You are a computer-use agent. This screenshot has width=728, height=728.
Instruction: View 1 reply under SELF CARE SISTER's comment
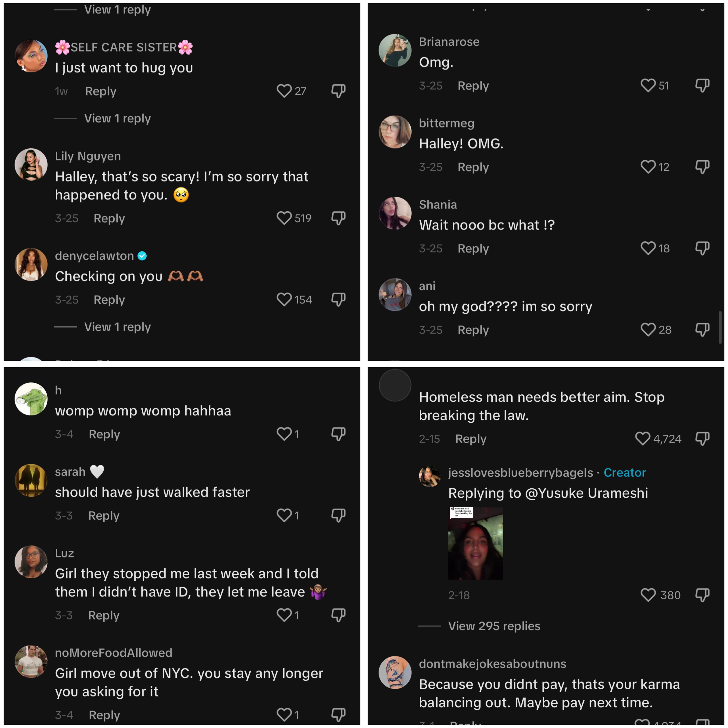(117, 118)
